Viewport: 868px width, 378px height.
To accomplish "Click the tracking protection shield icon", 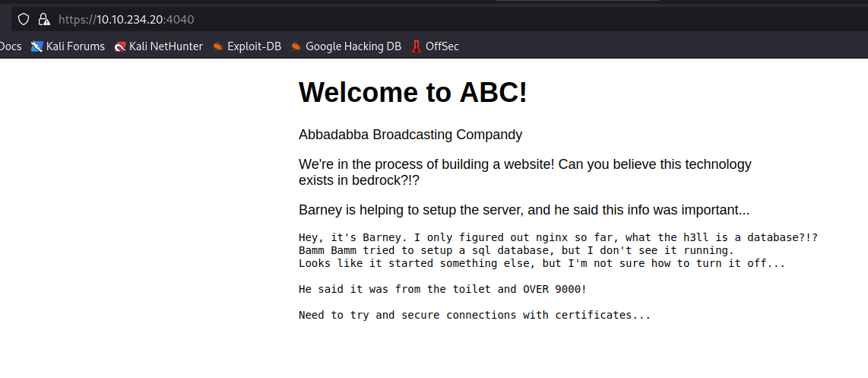I will [24, 19].
